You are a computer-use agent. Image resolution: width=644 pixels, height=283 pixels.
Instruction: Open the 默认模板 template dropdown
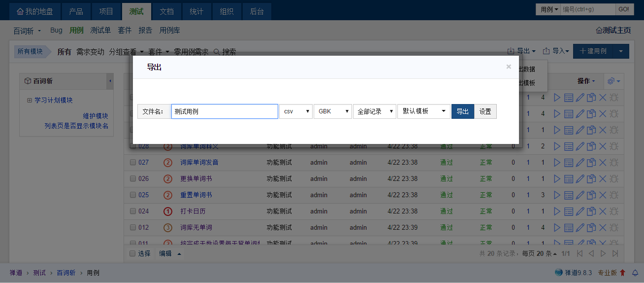point(423,111)
